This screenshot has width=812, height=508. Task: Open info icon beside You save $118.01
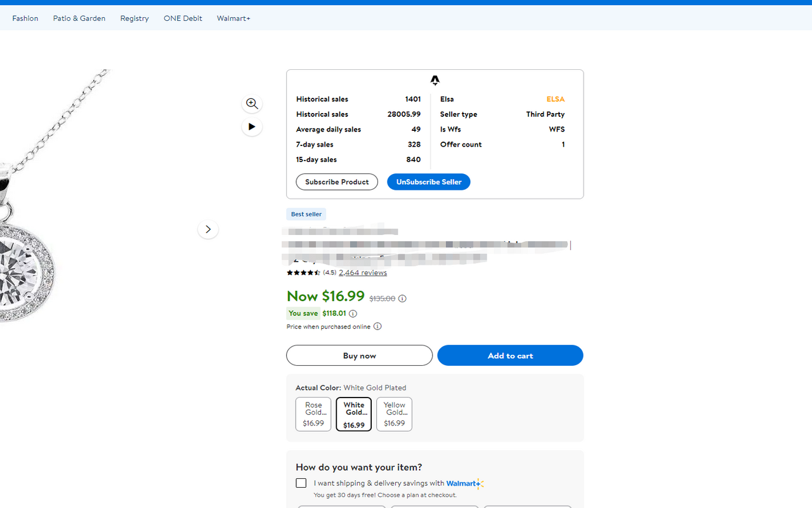point(353,313)
